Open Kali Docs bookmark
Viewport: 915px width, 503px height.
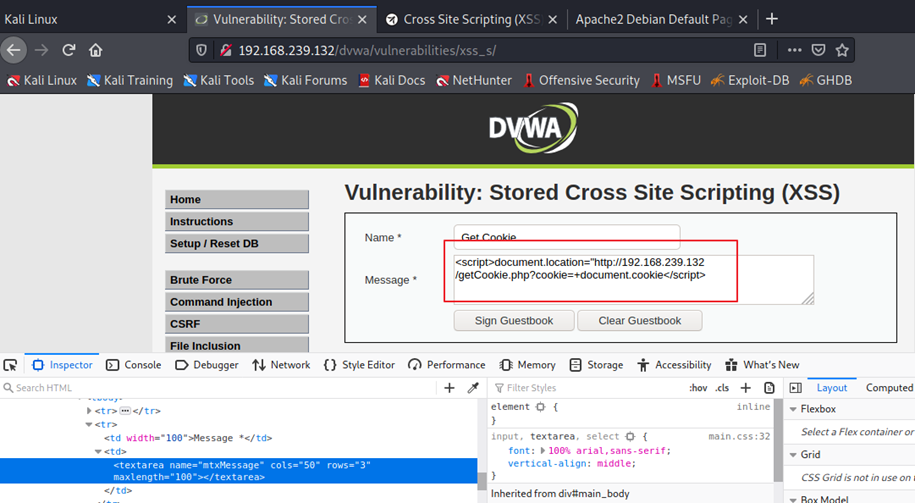392,81
